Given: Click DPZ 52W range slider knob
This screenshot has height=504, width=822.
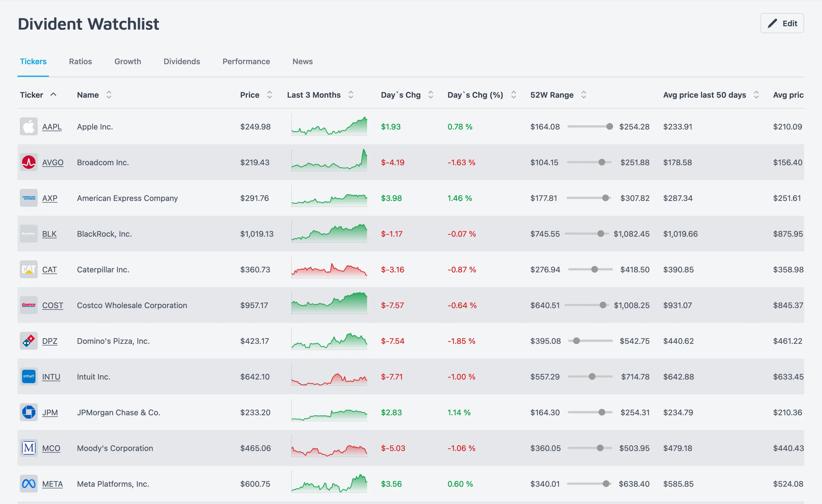Looking at the screenshot, I should pyautogui.click(x=576, y=341).
